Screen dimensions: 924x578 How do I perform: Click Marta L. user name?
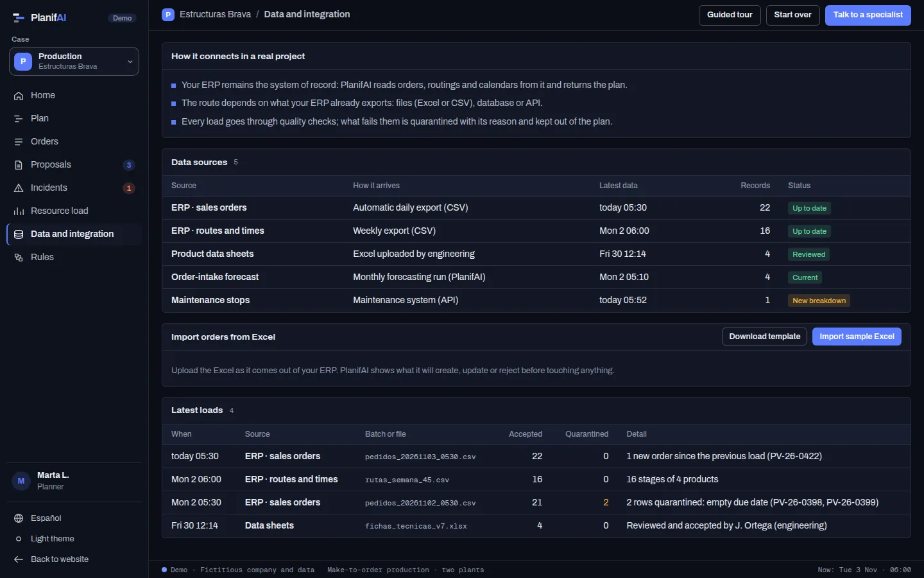tap(53, 475)
